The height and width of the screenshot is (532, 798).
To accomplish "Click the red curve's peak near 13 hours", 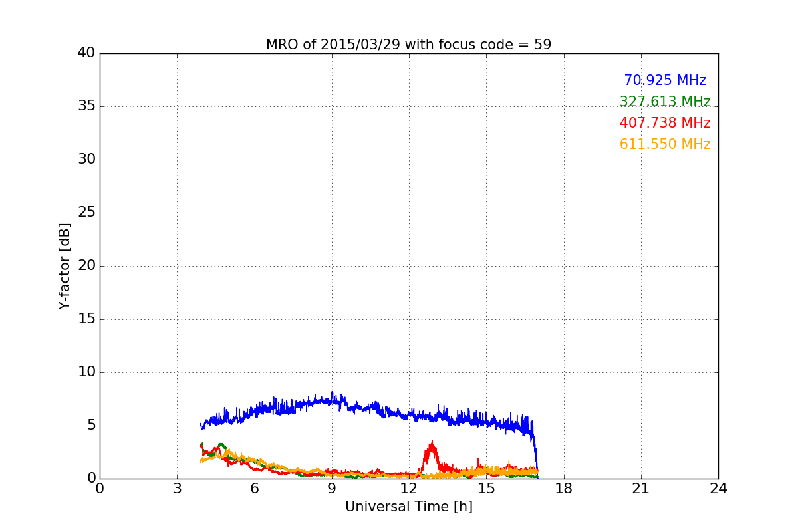I will click(433, 442).
